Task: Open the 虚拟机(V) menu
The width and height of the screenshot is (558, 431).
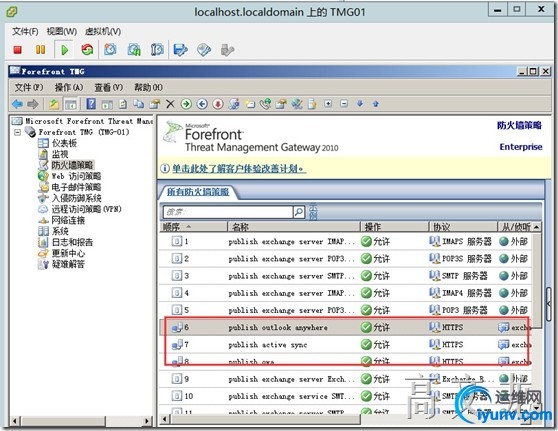Action: (103, 31)
